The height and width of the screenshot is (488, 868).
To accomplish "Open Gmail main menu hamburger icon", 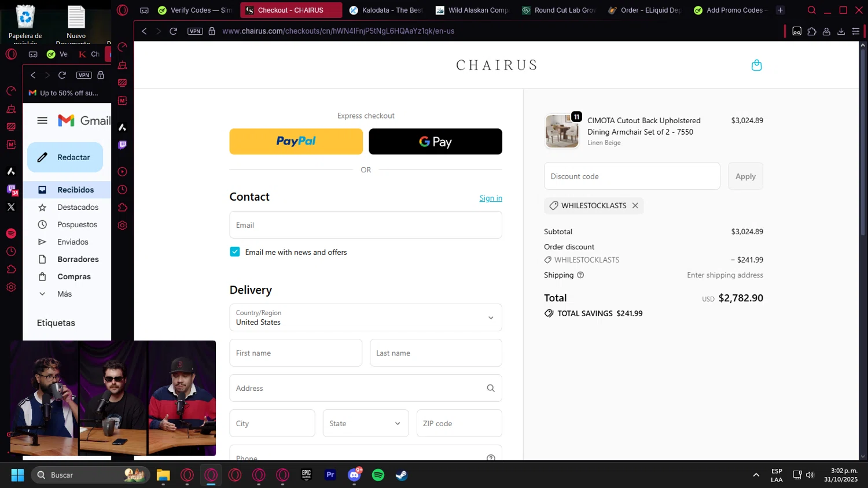I will (42, 120).
